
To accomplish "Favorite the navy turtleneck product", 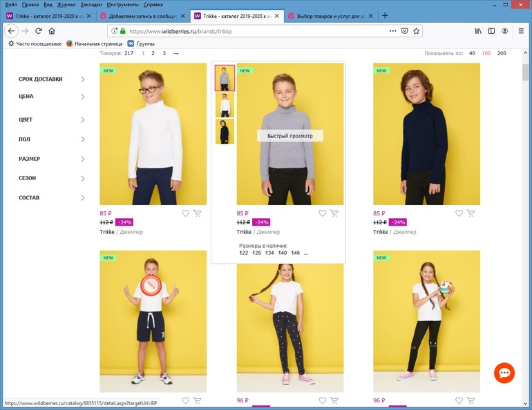I will point(459,213).
